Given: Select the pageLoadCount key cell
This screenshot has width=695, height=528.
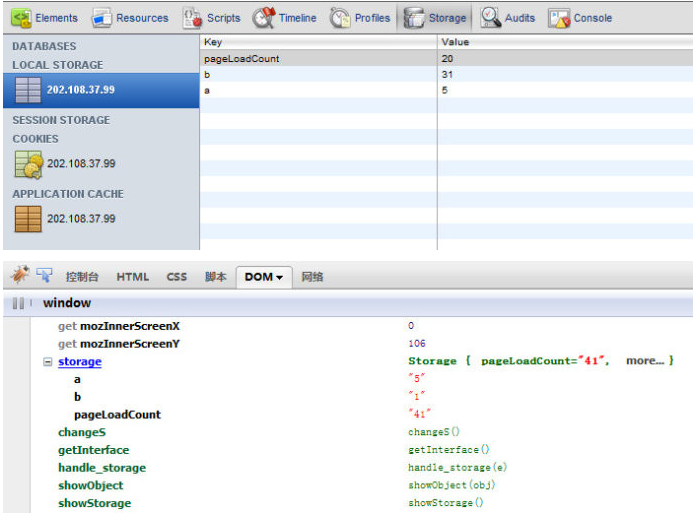Looking at the screenshot, I should pyautogui.click(x=318, y=59).
